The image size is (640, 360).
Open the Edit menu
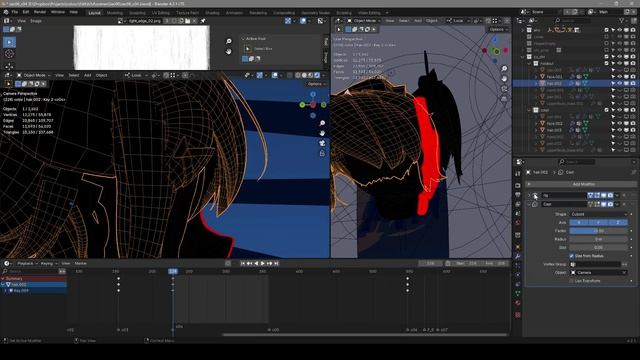pyautogui.click(x=26, y=12)
